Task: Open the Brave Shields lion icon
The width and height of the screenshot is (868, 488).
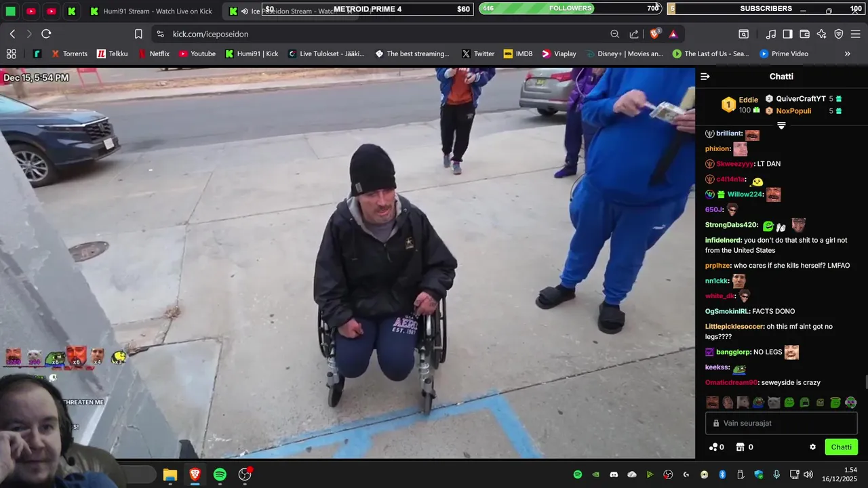Action: point(655,34)
